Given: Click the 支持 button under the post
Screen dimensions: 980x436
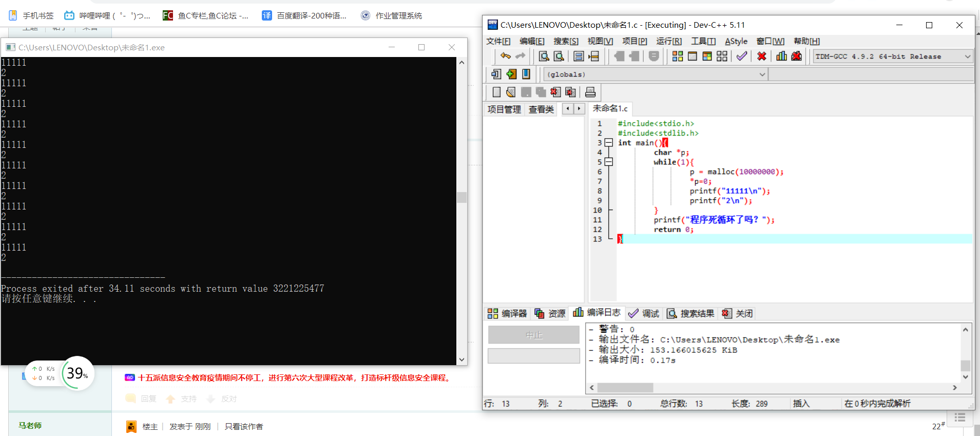Looking at the screenshot, I should pos(181,399).
